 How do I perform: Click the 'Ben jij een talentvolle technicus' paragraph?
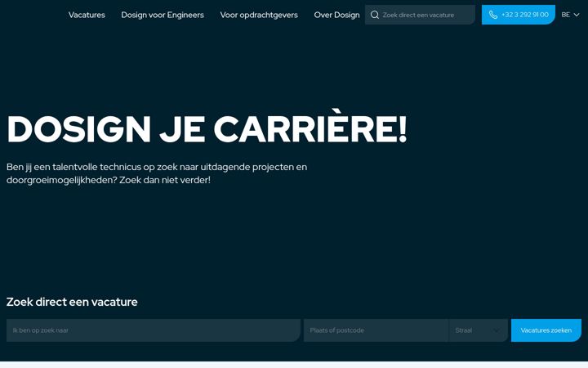click(x=157, y=173)
